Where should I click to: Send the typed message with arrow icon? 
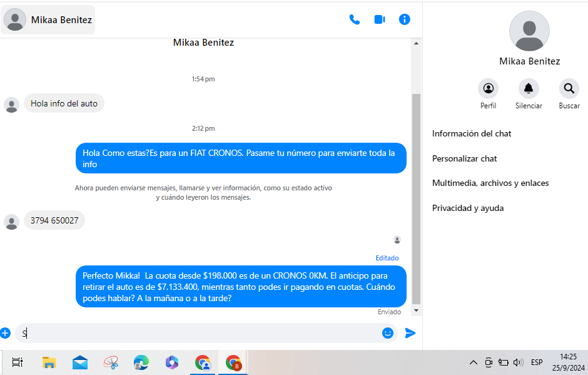click(410, 333)
